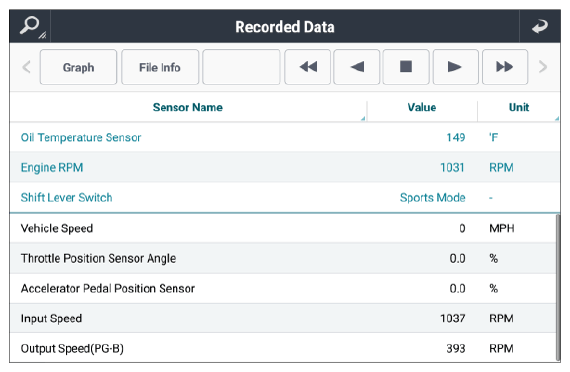Click the 1031 engine RPM value
Image resolution: width=570 pixels, height=372 pixels.
pyautogui.click(x=452, y=167)
